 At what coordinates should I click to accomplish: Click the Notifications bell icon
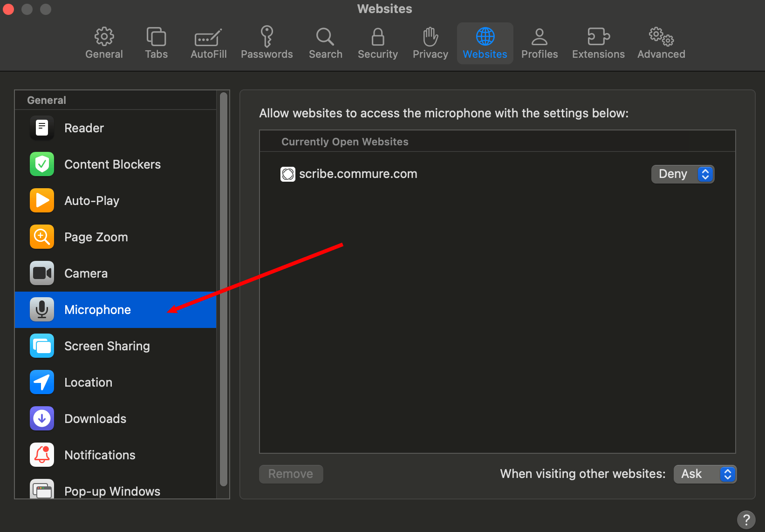42,455
